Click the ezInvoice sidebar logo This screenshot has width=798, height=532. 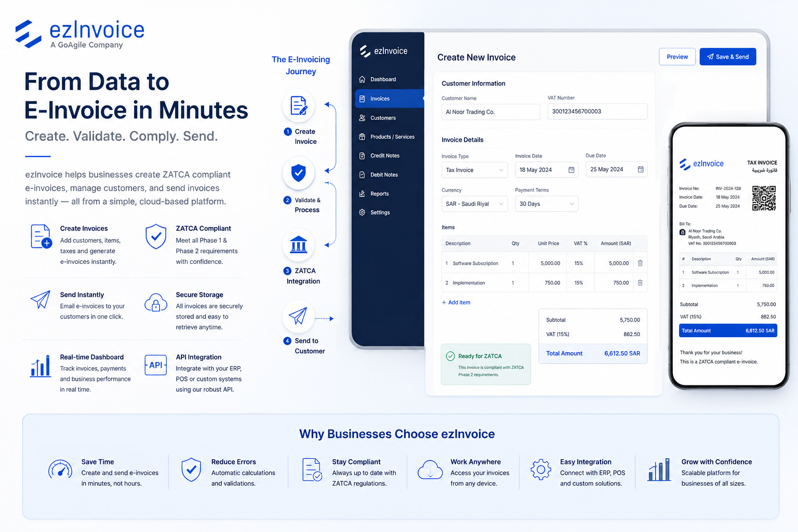[383, 51]
